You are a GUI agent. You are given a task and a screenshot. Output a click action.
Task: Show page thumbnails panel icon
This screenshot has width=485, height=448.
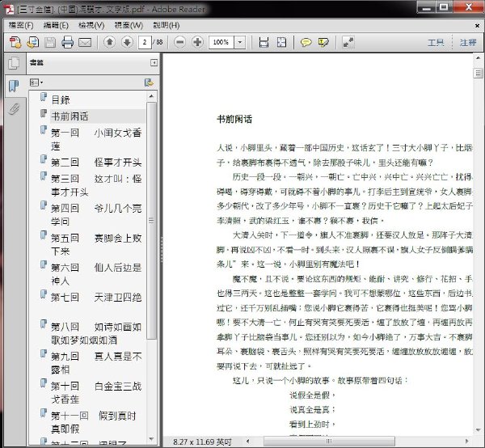(14, 63)
